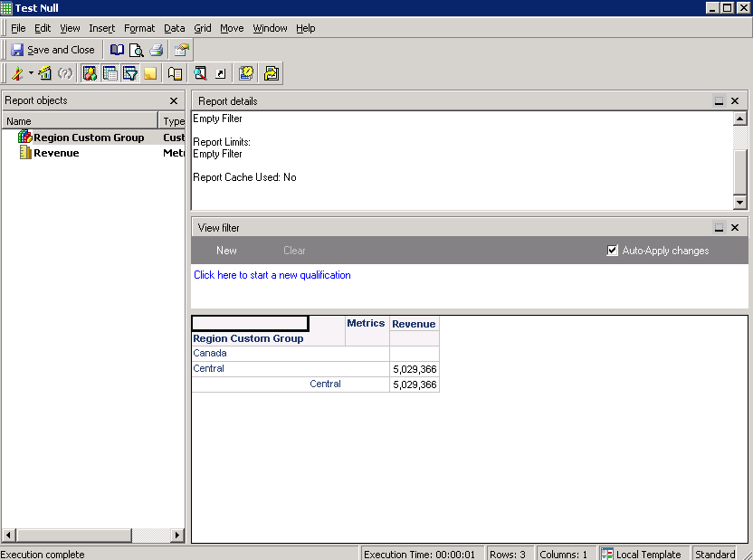Open the File menu

click(17, 28)
